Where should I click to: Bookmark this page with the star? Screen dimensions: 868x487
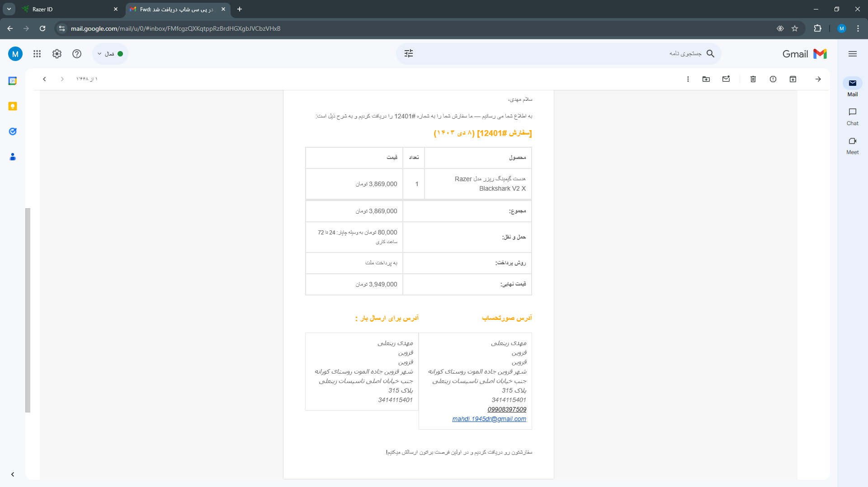click(795, 28)
